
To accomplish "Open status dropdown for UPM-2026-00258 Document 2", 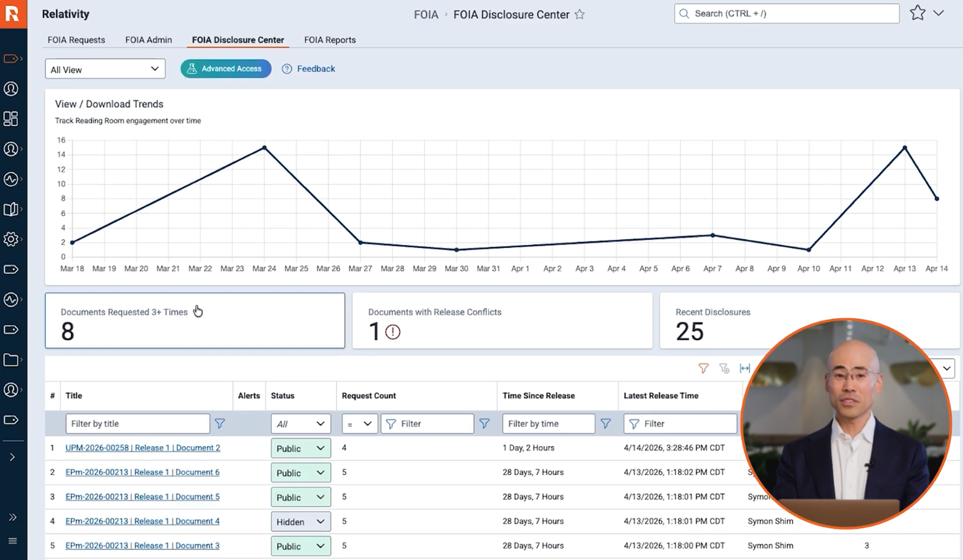I will tap(301, 448).
